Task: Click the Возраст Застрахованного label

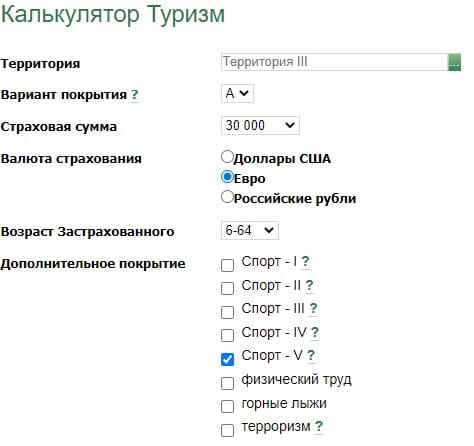Action: point(87,232)
